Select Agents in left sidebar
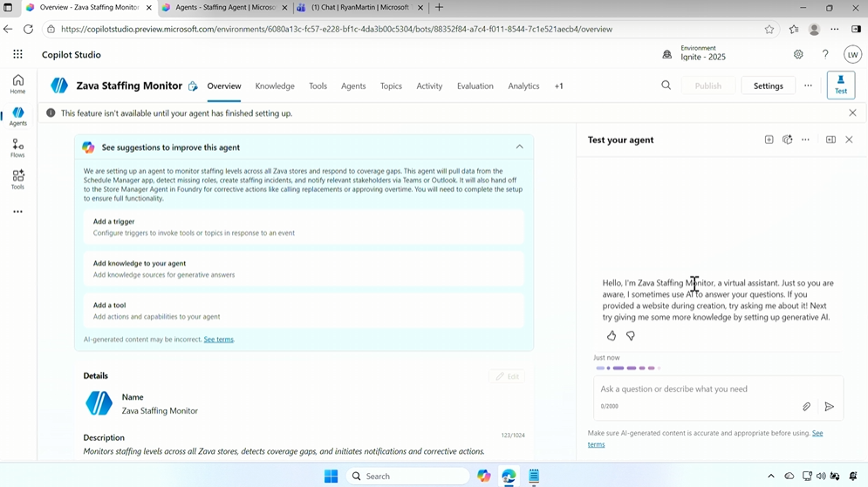868x487 pixels. (x=17, y=116)
